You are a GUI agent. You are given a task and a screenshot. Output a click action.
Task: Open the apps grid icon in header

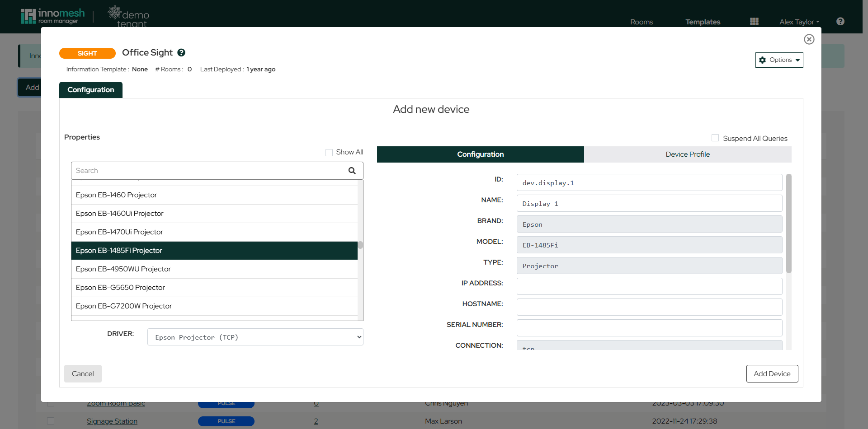pos(754,22)
